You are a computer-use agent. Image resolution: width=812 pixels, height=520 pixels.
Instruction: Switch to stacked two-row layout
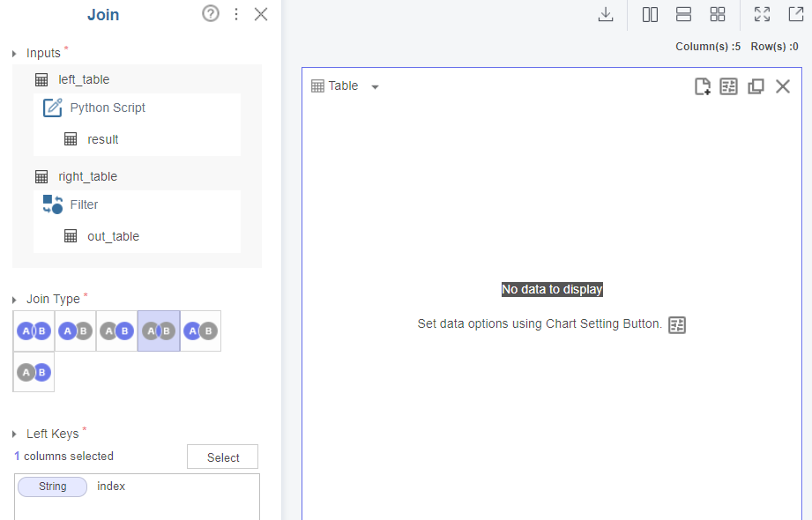click(683, 14)
